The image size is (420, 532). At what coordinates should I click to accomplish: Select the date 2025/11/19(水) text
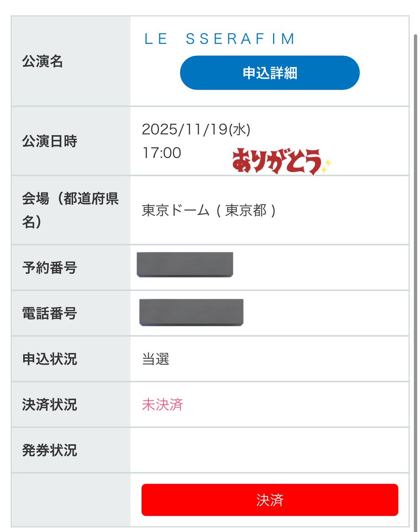(196, 130)
